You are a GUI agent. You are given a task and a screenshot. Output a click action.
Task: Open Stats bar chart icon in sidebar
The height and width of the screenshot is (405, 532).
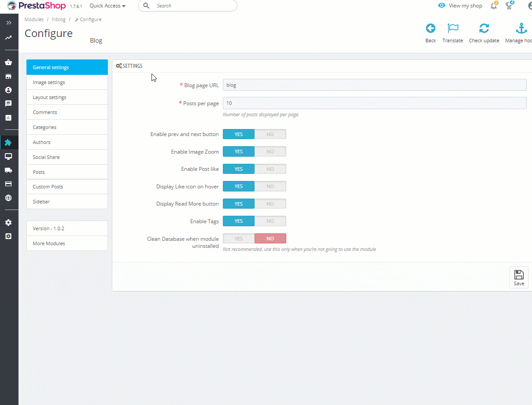8,118
